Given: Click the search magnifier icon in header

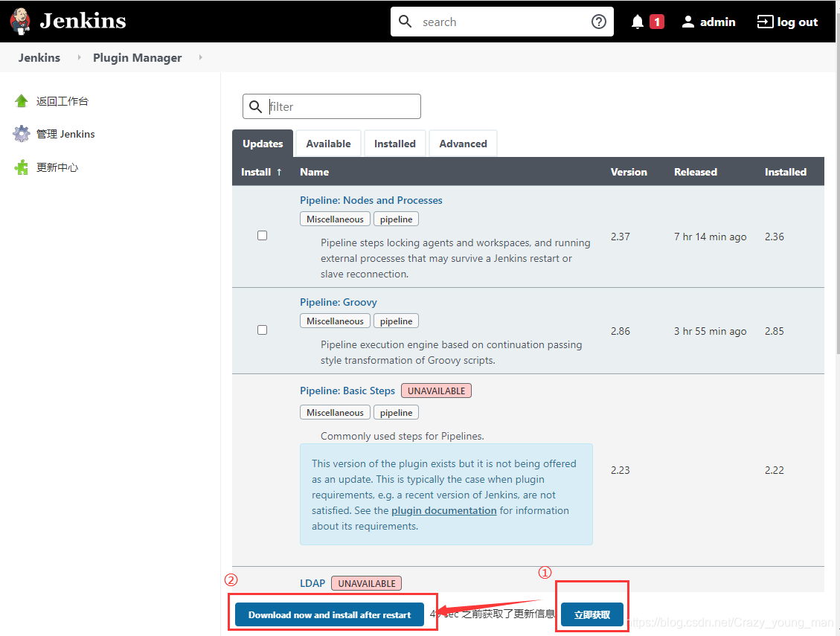Looking at the screenshot, I should (405, 22).
